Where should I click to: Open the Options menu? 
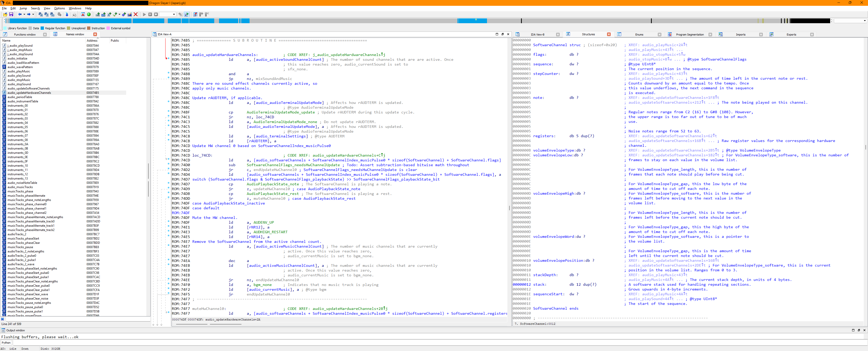[x=59, y=8]
